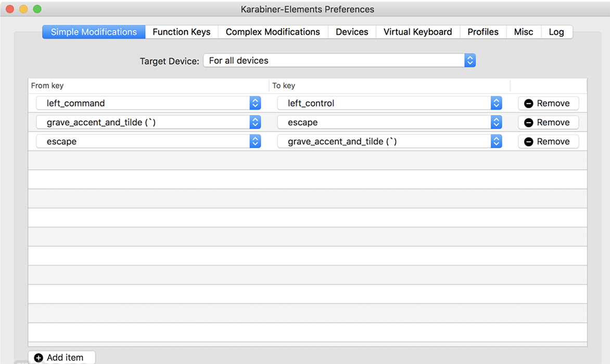Click the minus icon on left_command row

point(528,103)
